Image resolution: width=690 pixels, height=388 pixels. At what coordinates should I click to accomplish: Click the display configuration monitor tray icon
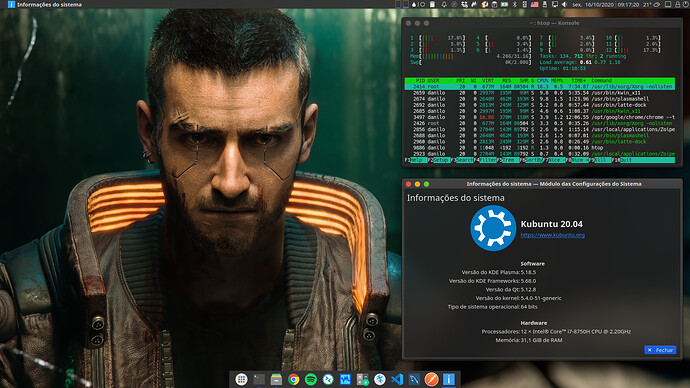[554, 4]
